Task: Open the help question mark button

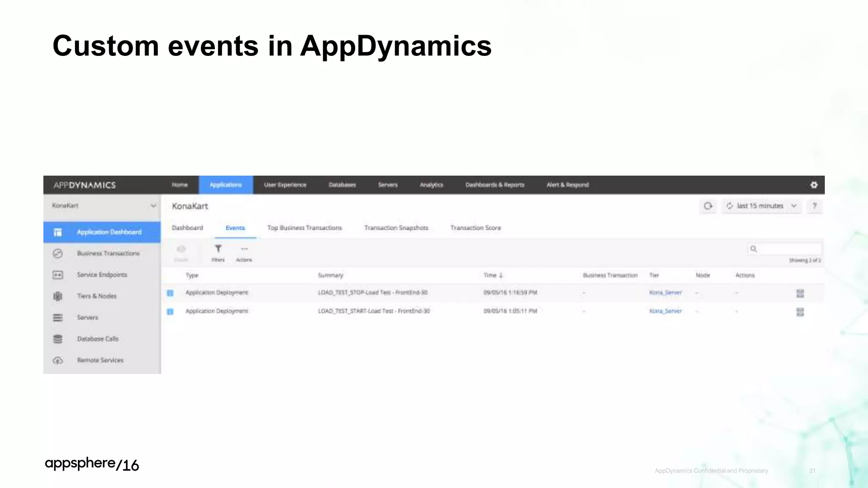Action: tap(814, 206)
